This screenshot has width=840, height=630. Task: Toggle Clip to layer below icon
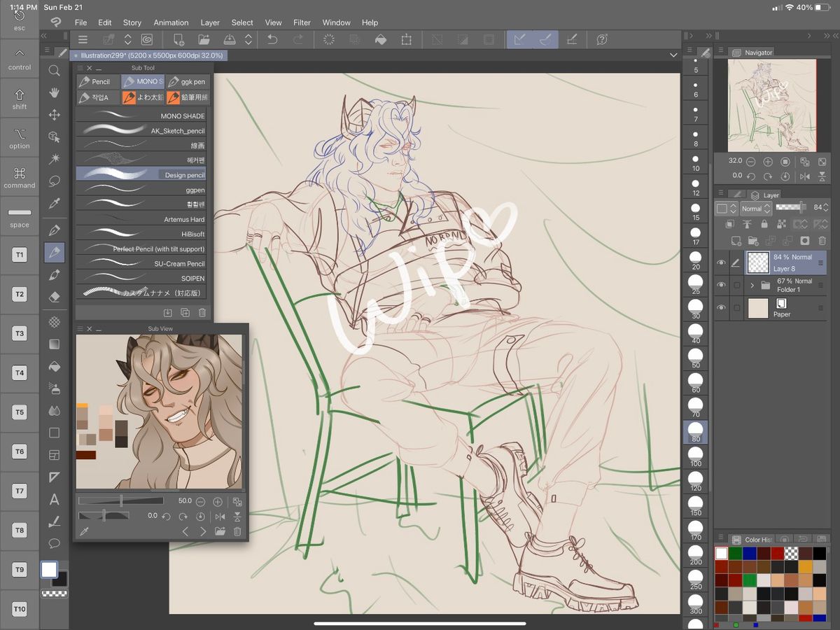(x=730, y=224)
